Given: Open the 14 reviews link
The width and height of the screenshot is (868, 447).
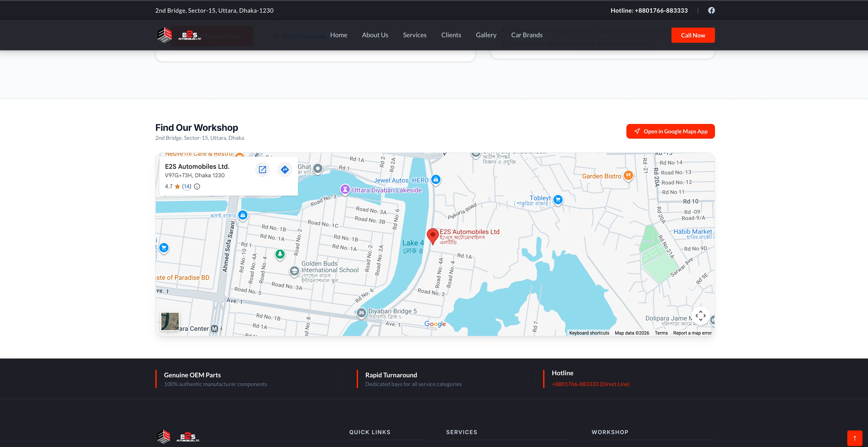Looking at the screenshot, I should point(187,186).
